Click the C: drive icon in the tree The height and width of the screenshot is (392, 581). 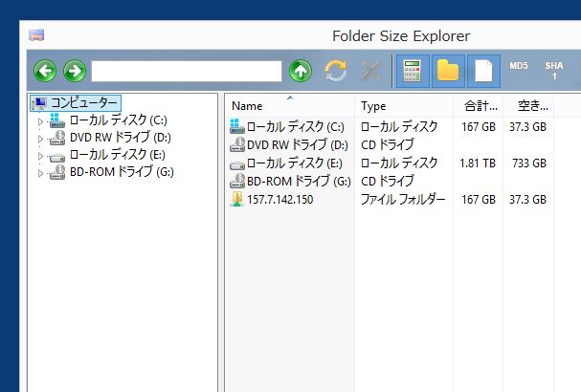(x=57, y=120)
